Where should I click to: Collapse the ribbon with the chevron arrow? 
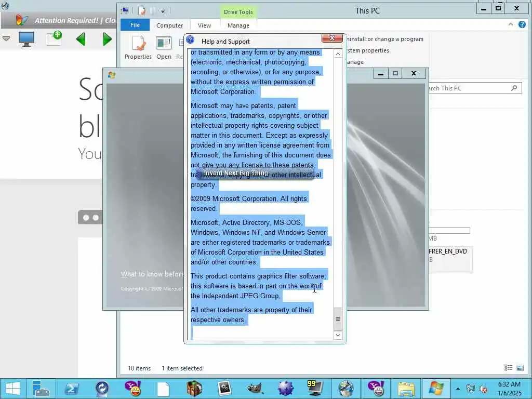pyautogui.click(x=511, y=24)
